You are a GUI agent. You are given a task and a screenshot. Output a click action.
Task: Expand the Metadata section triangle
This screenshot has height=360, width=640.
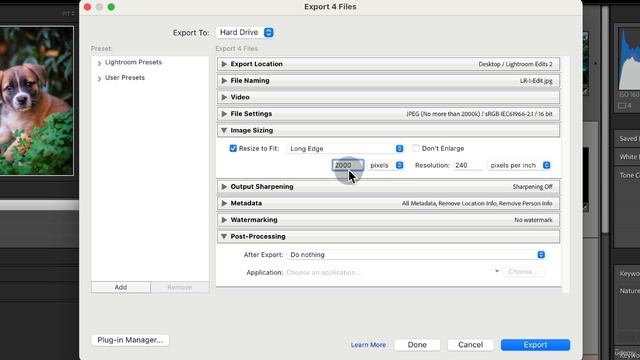pos(224,203)
